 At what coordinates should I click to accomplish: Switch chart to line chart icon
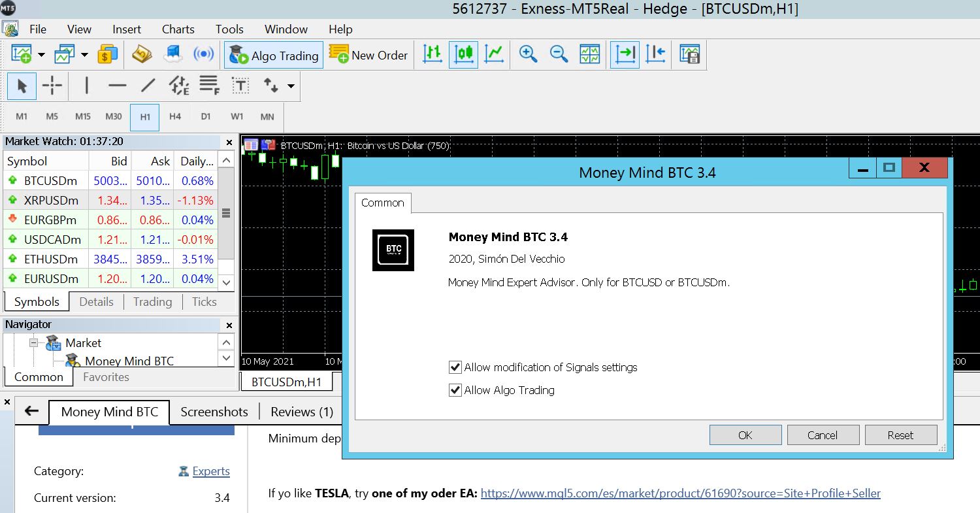tap(495, 54)
